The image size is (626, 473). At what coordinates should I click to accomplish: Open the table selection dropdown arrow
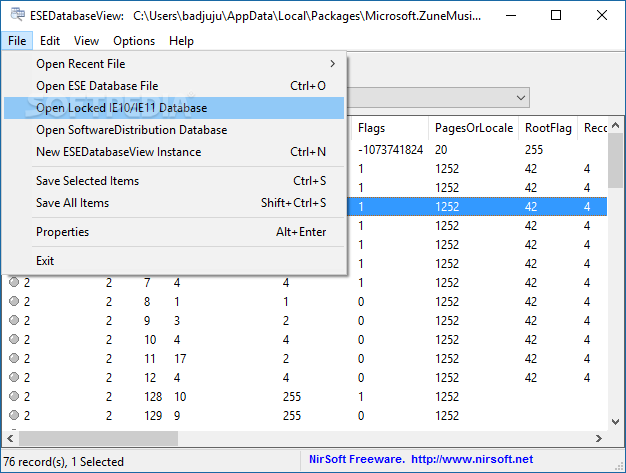point(521,98)
